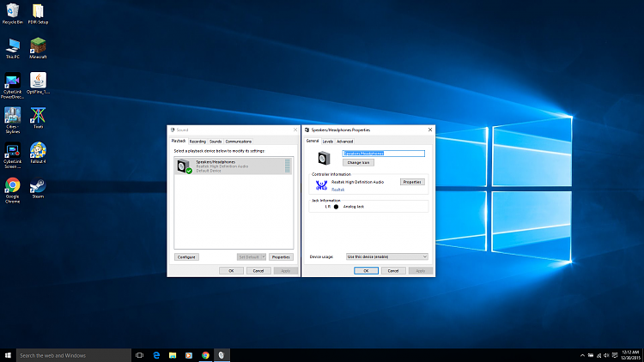This screenshot has height=362, width=644.
Task: Open the Action Center notifications icon
Action: pyautogui.click(x=615, y=355)
